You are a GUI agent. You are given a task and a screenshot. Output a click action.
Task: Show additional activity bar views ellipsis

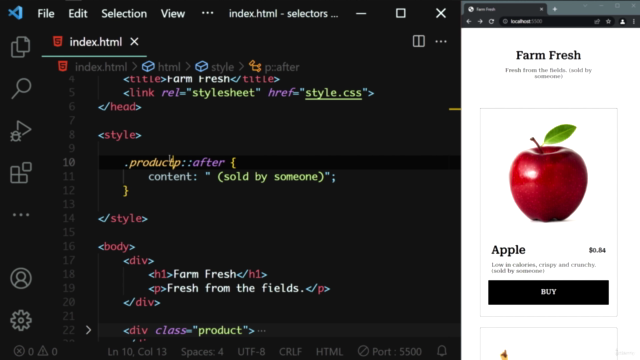[x=20, y=215]
